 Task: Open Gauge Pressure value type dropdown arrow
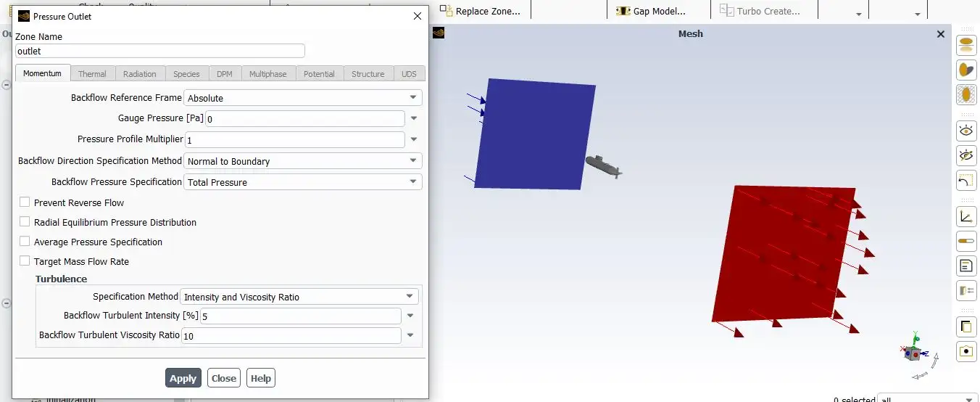[x=414, y=118]
